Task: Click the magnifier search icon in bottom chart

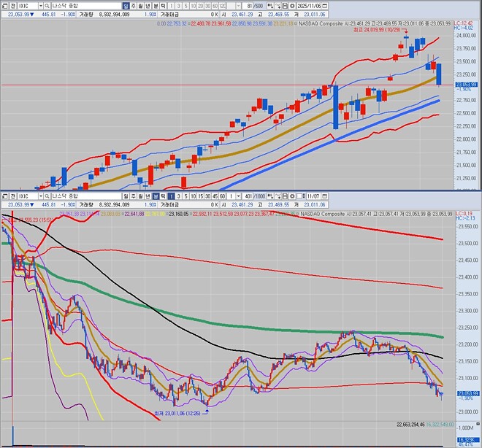Action: coord(47,196)
